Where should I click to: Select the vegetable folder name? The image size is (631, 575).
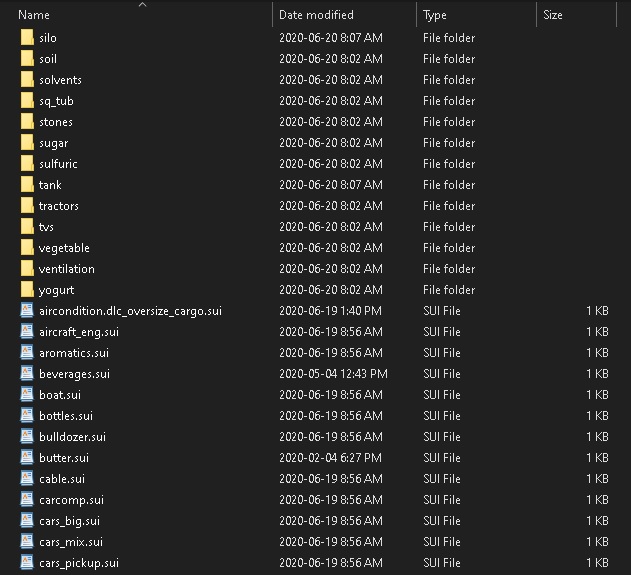pyautogui.click(x=64, y=248)
